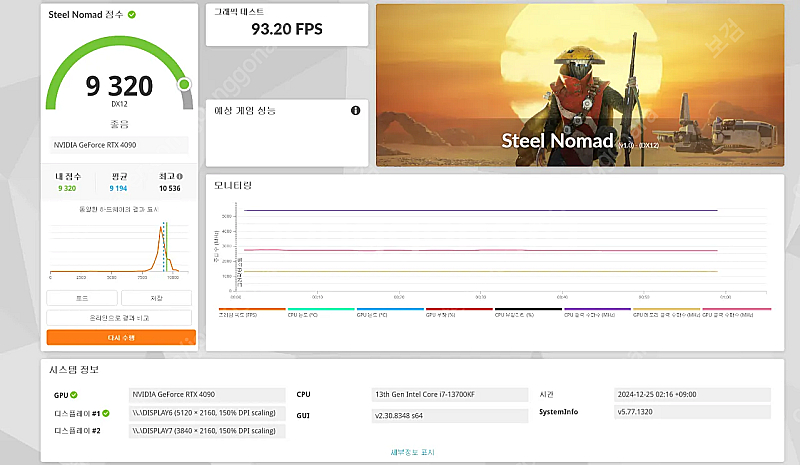The width and height of the screenshot is (800, 465).
Task: Click the 9 320 score on gauge
Action: (119, 86)
